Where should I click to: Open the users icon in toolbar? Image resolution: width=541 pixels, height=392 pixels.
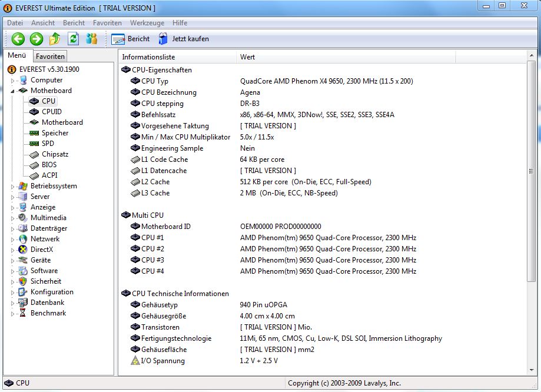click(91, 39)
